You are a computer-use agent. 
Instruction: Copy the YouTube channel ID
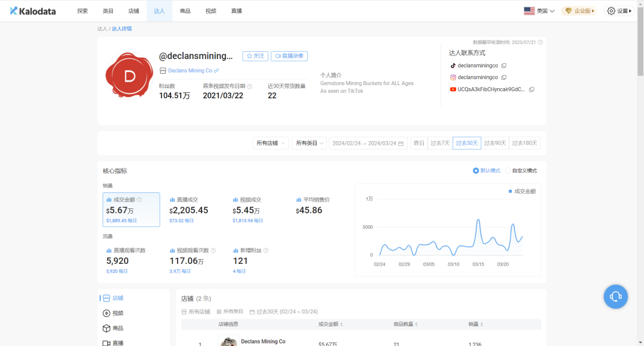(531, 89)
